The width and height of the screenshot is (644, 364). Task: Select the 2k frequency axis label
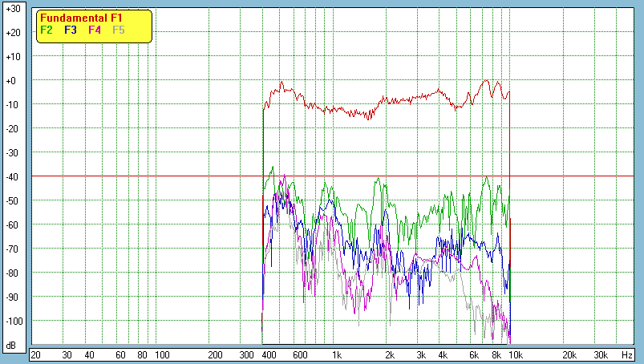click(x=390, y=354)
